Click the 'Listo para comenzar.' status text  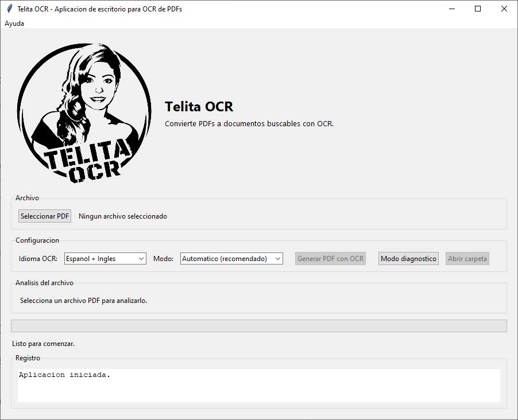tap(44, 344)
